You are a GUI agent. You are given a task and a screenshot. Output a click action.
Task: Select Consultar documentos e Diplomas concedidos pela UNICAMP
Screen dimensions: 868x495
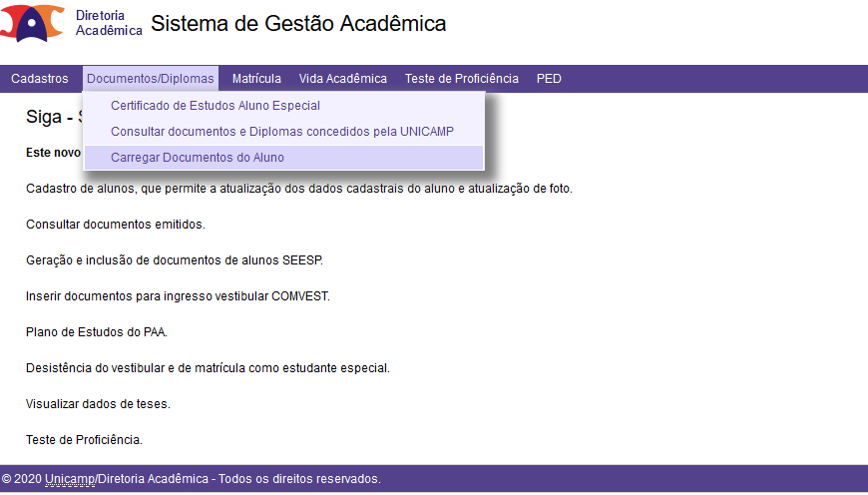tap(283, 132)
